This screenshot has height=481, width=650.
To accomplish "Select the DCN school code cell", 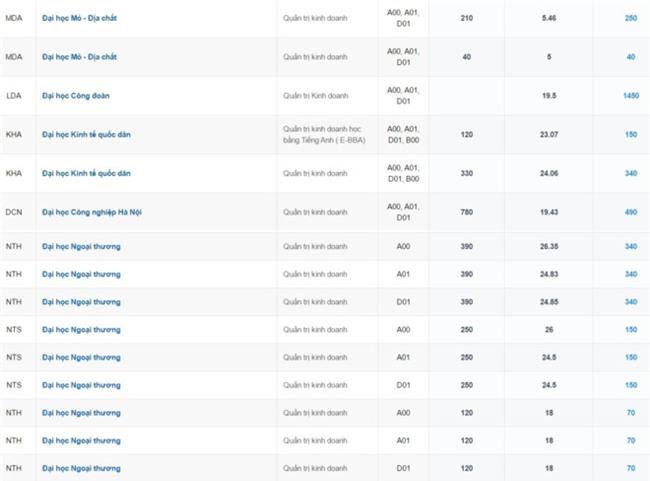I will [x=14, y=212].
